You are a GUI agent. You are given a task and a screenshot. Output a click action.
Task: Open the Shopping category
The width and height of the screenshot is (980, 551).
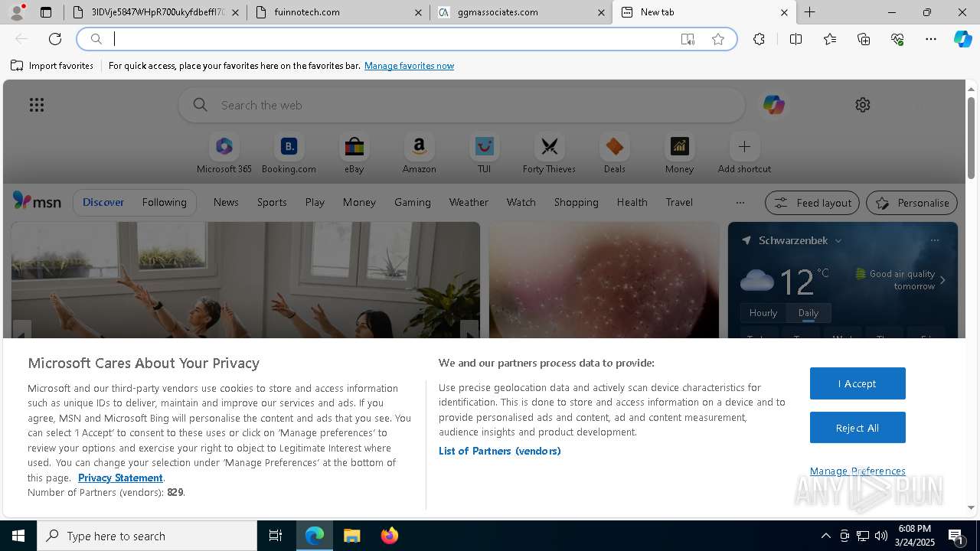pyautogui.click(x=577, y=202)
